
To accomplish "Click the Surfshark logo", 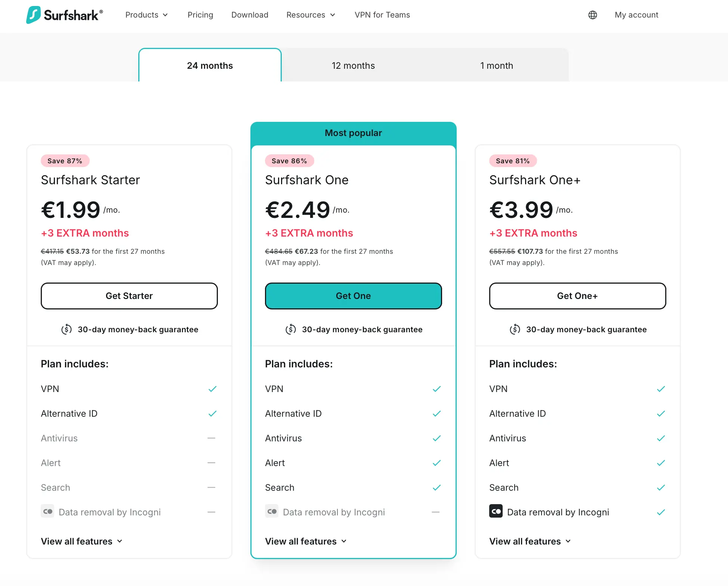I will pyautogui.click(x=64, y=15).
